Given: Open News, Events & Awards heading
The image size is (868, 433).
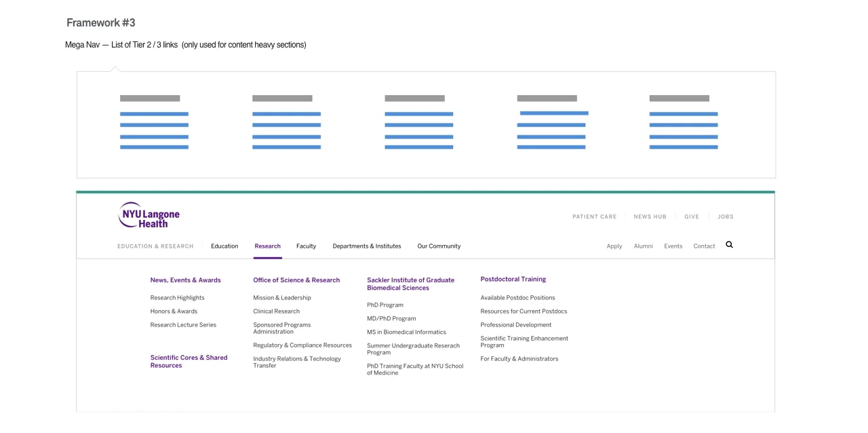Looking at the screenshot, I should pyautogui.click(x=186, y=280).
